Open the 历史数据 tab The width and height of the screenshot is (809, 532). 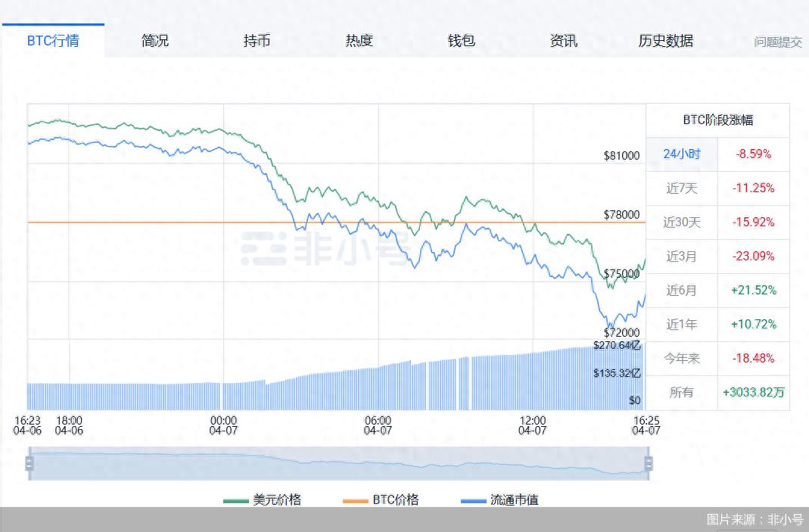(x=664, y=42)
